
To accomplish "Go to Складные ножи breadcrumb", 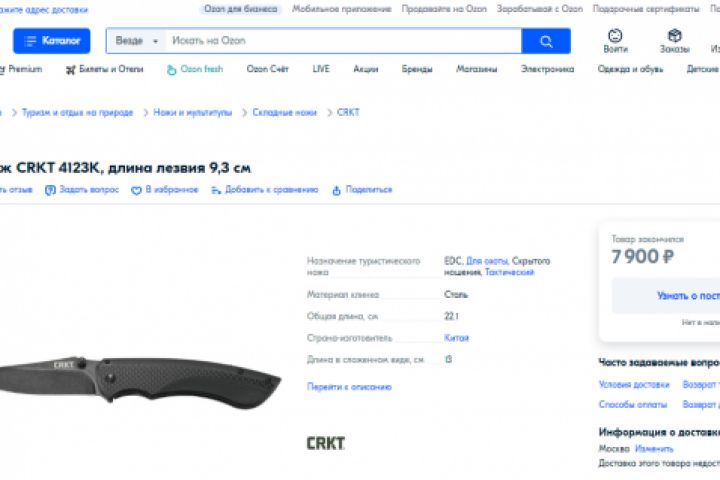I will (x=285, y=113).
